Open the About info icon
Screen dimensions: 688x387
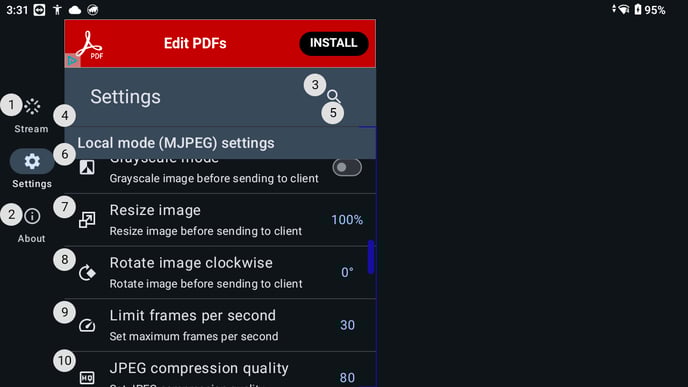[32, 216]
